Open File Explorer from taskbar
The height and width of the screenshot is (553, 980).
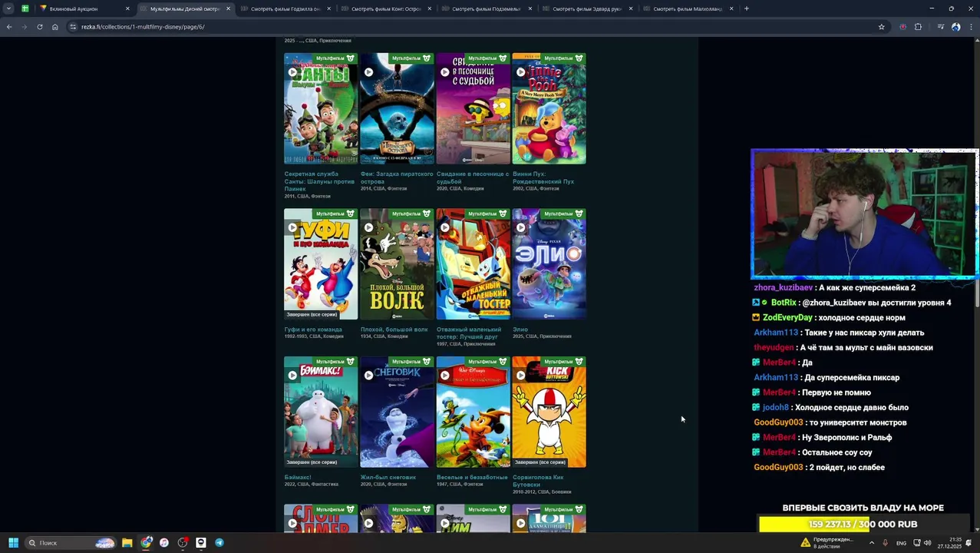coord(127,542)
